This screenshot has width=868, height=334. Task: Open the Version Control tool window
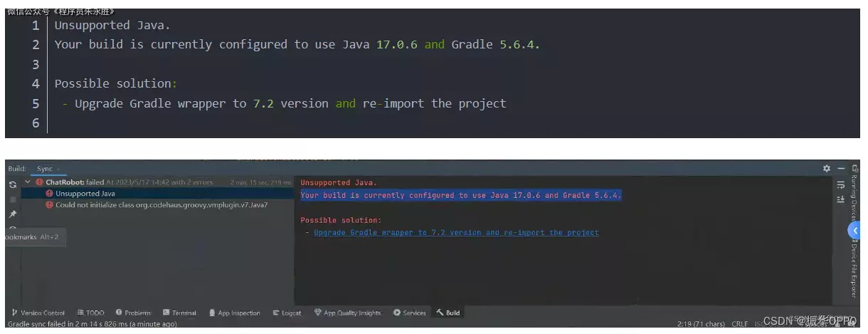[x=38, y=313]
